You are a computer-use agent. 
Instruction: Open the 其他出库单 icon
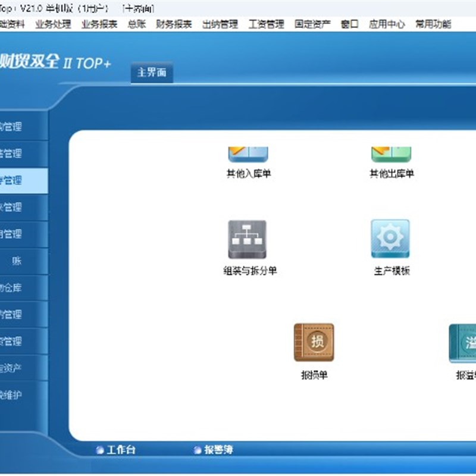click(391, 155)
